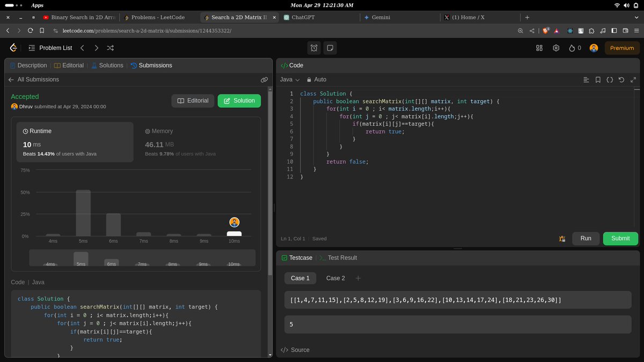Open the browser extensions puzzle icon
This screenshot has width=644, height=362.
[x=591, y=31]
